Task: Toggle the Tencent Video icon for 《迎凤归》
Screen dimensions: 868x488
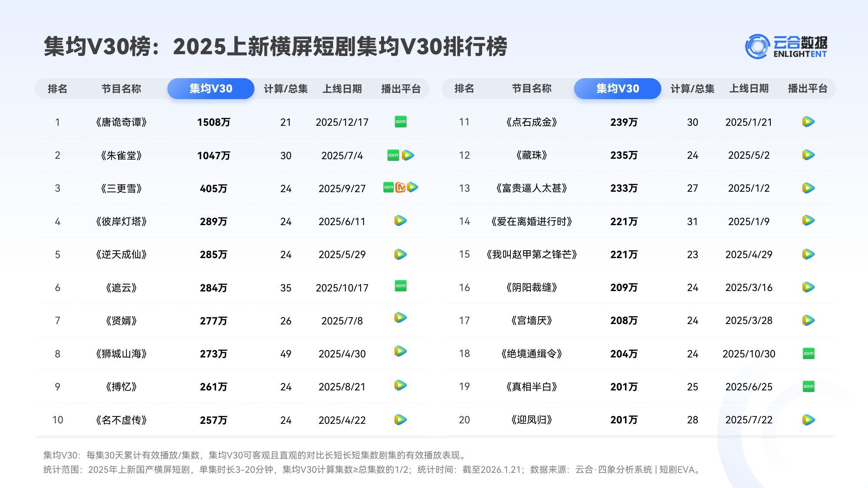Action: 809,419
